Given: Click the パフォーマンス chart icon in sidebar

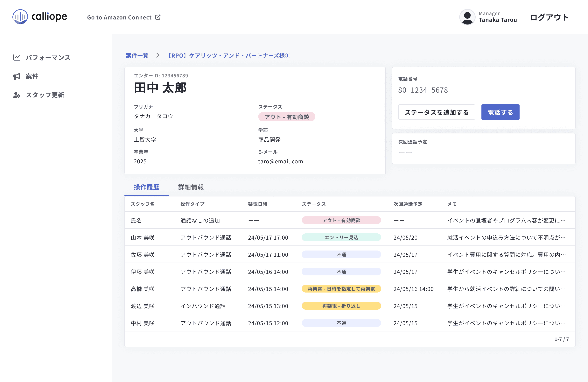Looking at the screenshot, I should pyautogui.click(x=17, y=58).
